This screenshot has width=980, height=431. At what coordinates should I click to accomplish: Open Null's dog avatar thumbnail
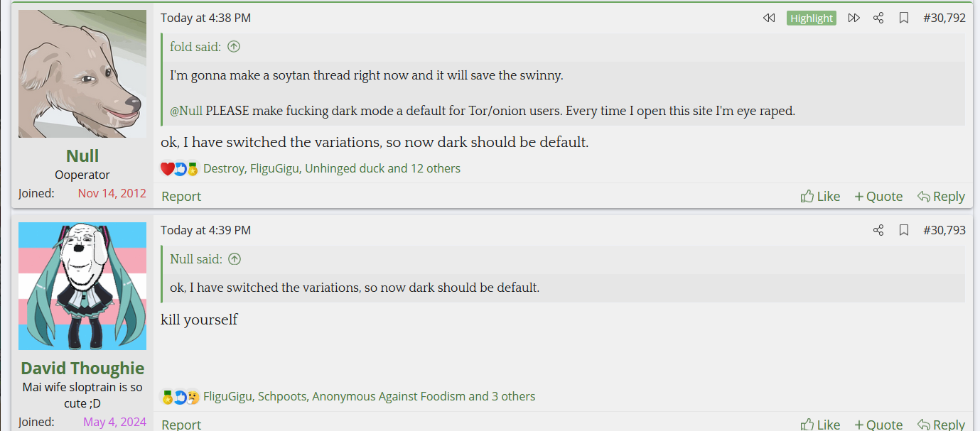click(82, 74)
